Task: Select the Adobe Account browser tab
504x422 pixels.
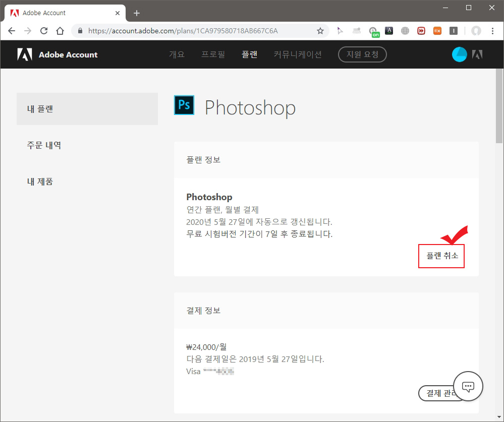Action: (x=65, y=13)
